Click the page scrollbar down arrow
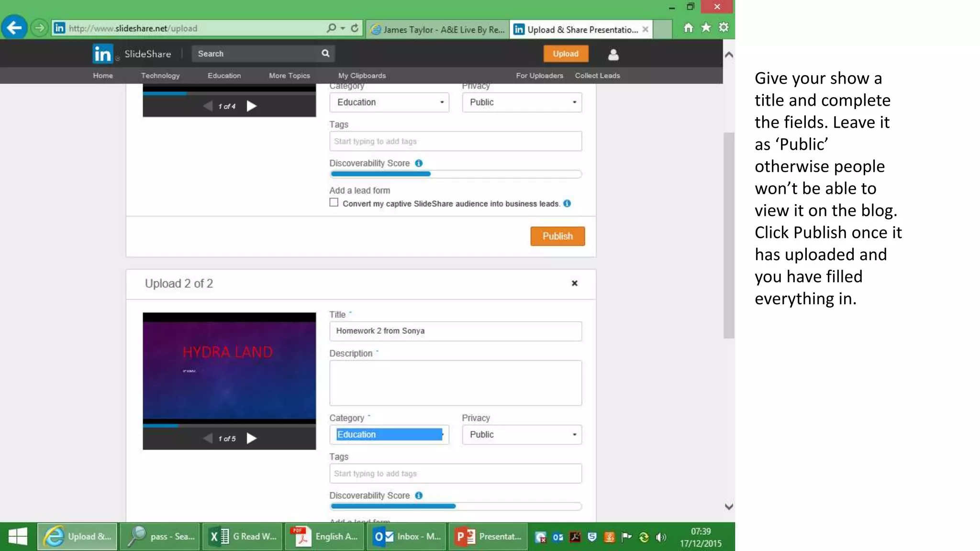 (729, 507)
